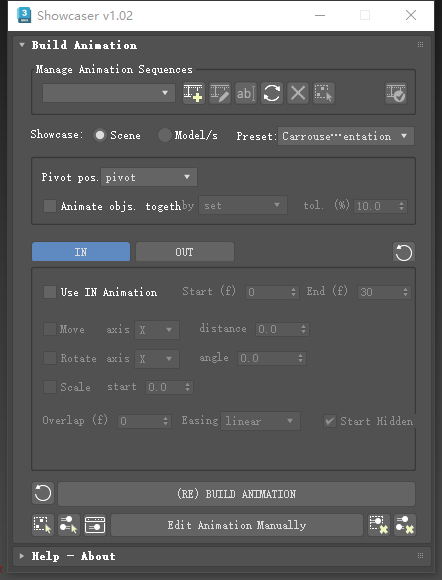442x580 pixels.
Task: Close the Showcaser v1.02 window
Action: [411, 15]
